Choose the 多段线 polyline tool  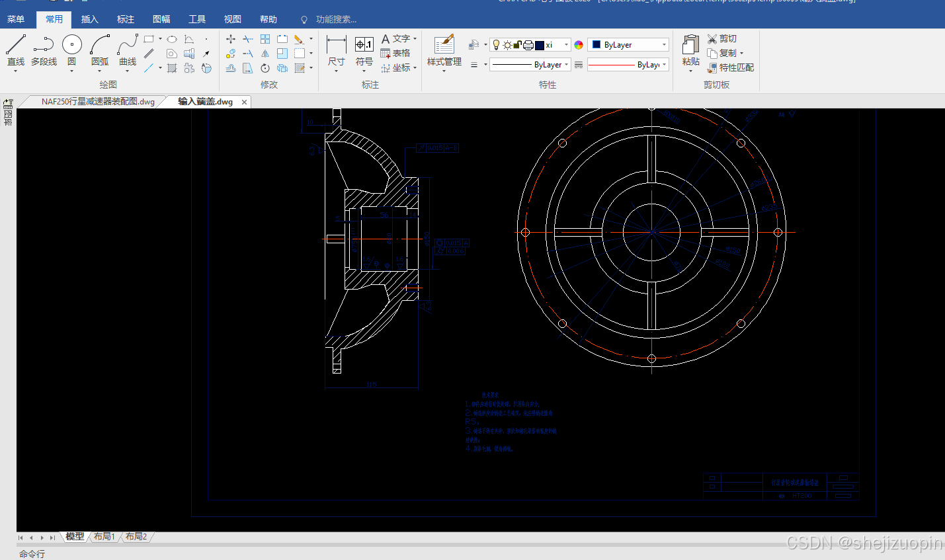[44, 51]
